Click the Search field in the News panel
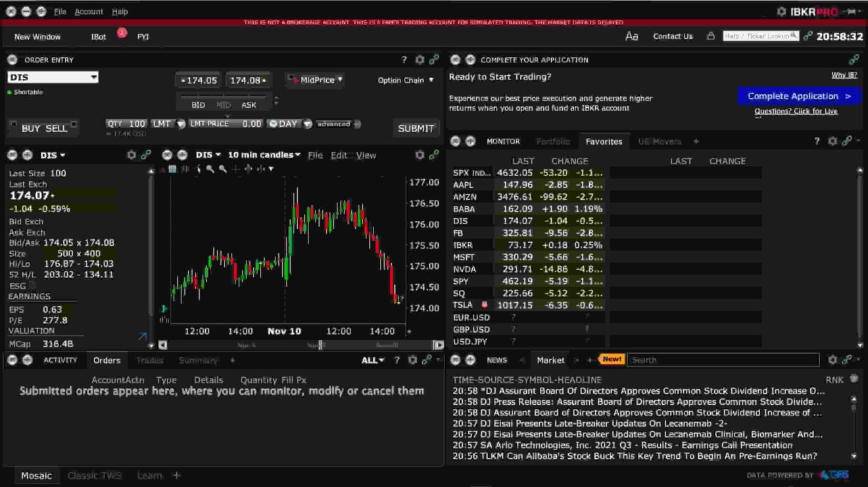This screenshot has width=868, height=487. coord(723,359)
